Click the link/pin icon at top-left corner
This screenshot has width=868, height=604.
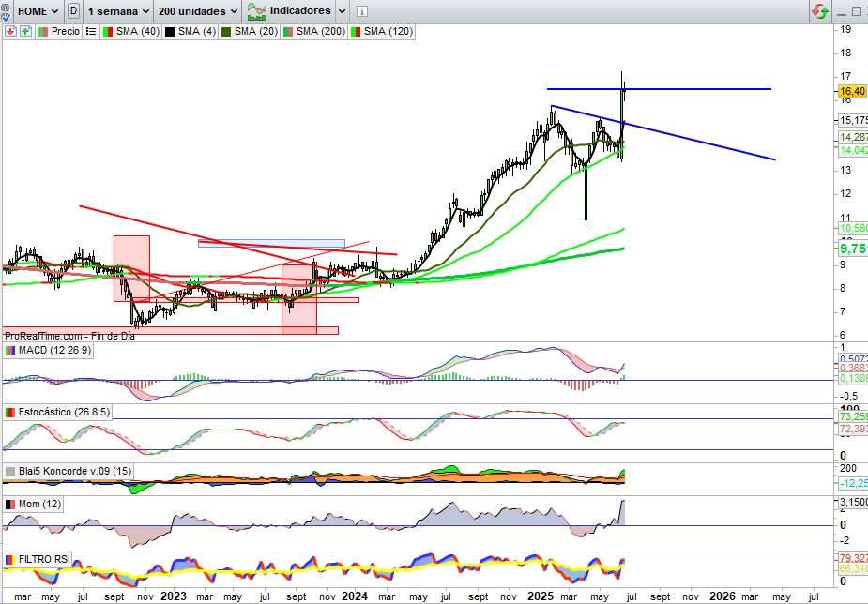[x=5, y=11]
